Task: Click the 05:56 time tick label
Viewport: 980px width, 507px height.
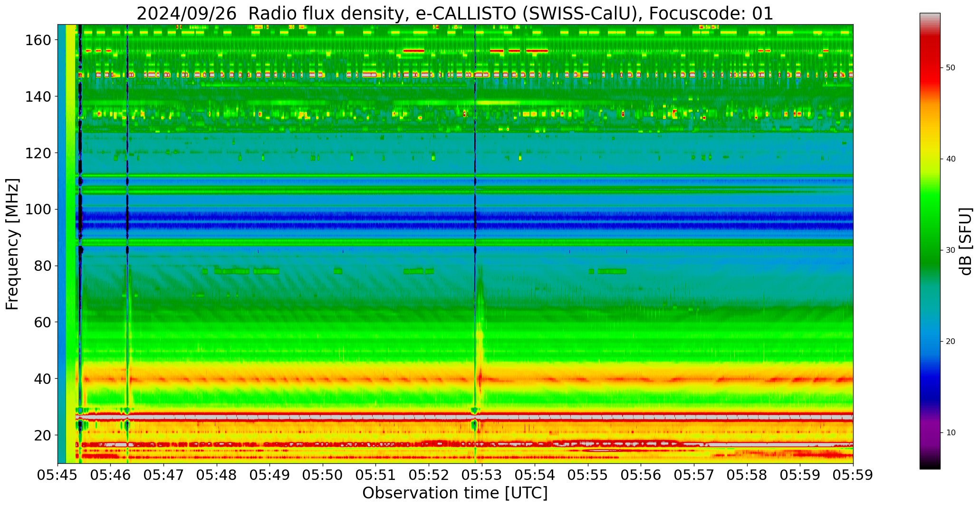Action: [641, 475]
